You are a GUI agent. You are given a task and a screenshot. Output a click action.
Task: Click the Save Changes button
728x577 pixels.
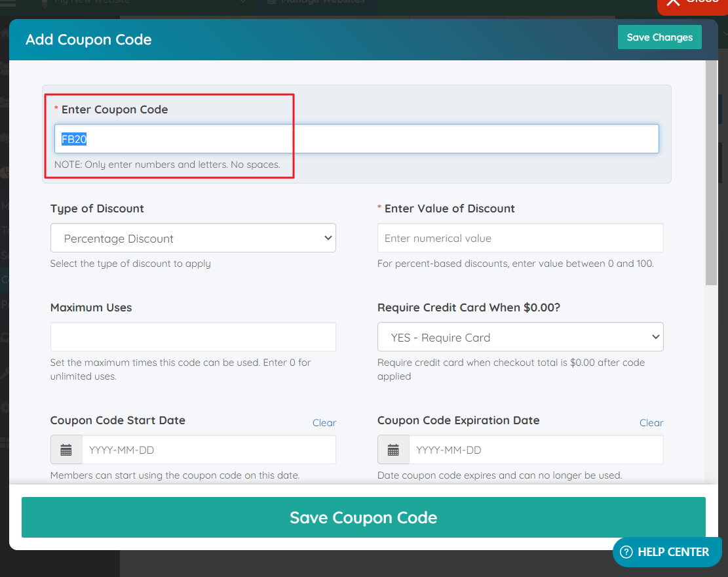(x=659, y=37)
